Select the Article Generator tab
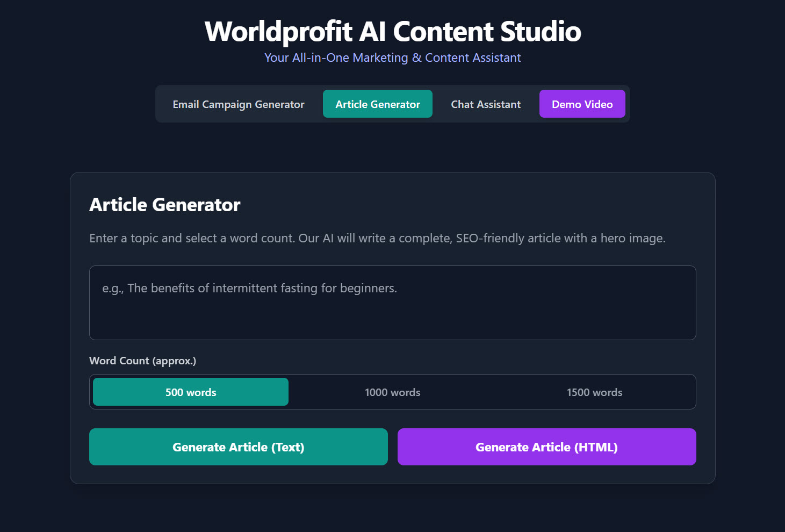The width and height of the screenshot is (785, 532). pyautogui.click(x=377, y=104)
